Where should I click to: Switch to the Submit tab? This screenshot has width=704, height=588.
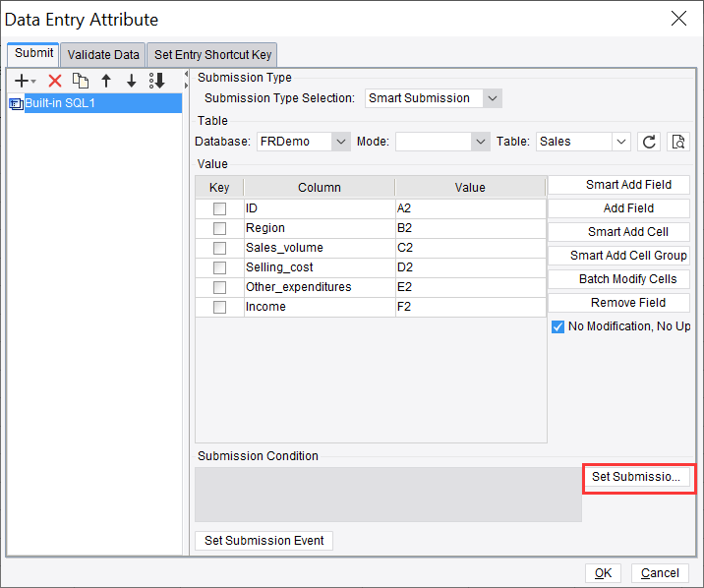[33, 53]
